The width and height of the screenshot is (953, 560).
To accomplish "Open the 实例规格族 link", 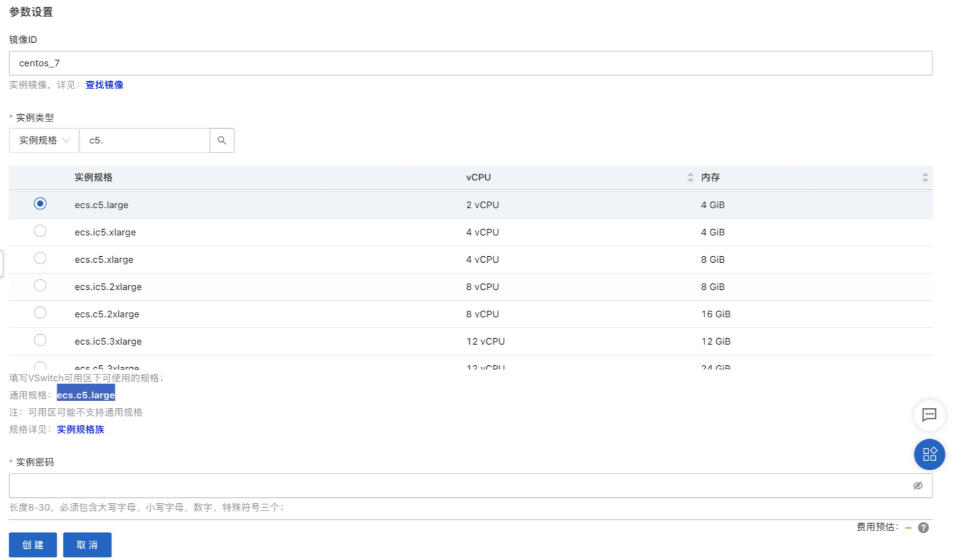I will point(81,429).
